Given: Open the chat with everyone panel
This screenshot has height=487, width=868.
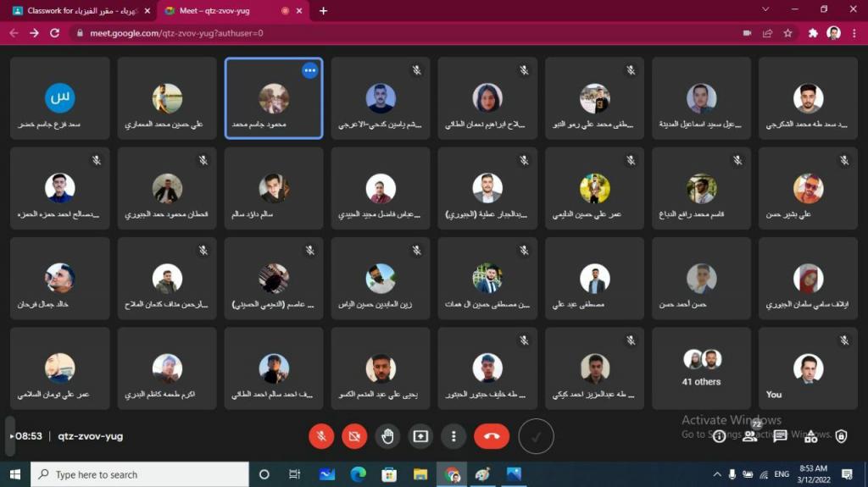Looking at the screenshot, I should pos(780,436).
